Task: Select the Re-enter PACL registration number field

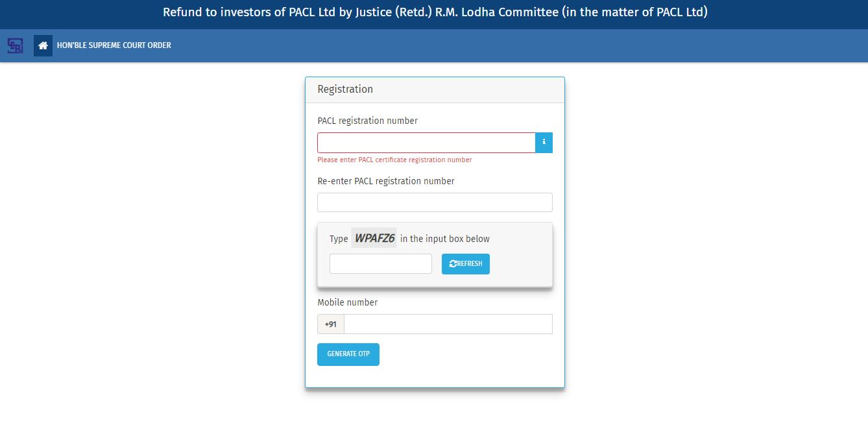Action: click(x=435, y=202)
